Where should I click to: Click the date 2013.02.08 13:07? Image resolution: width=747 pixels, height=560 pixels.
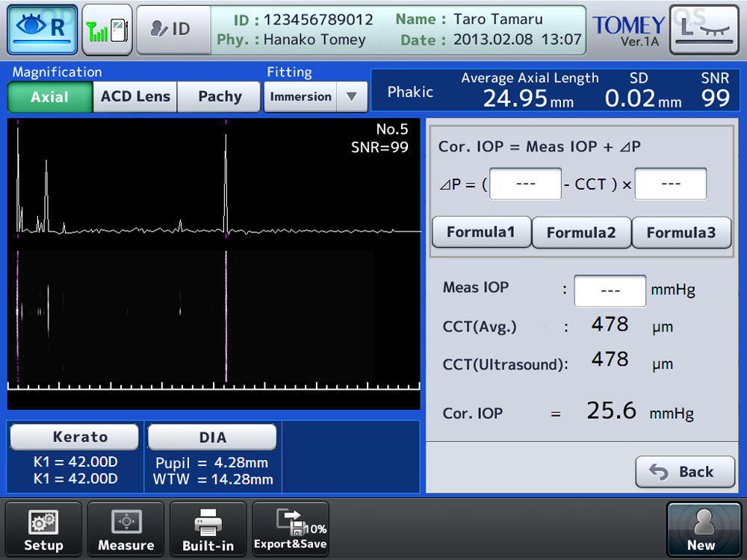click(518, 40)
